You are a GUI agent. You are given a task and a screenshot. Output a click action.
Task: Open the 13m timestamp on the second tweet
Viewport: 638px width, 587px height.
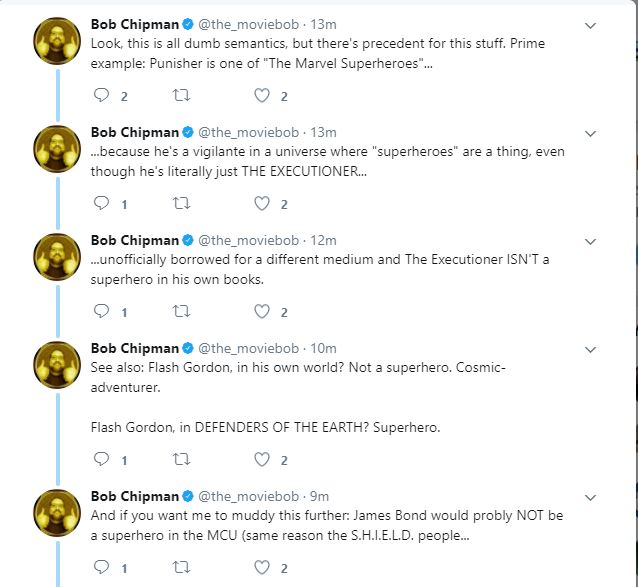click(323, 132)
